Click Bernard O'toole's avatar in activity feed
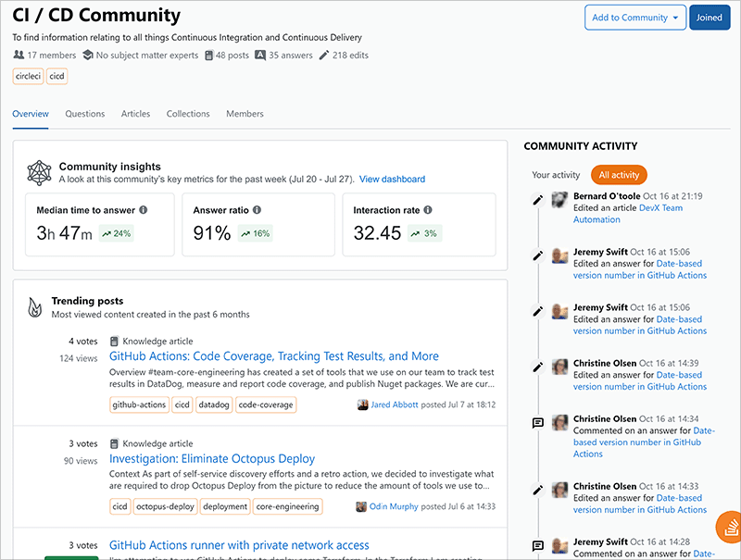The image size is (741, 560). pyautogui.click(x=559, y=200)
